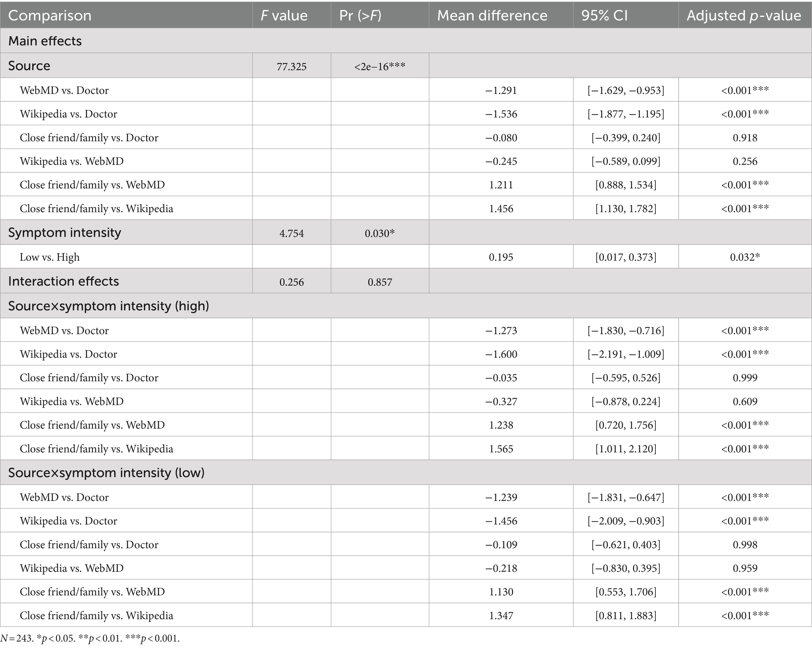
Task: Select the mean difference −1.600
Action: coord(501,354)
